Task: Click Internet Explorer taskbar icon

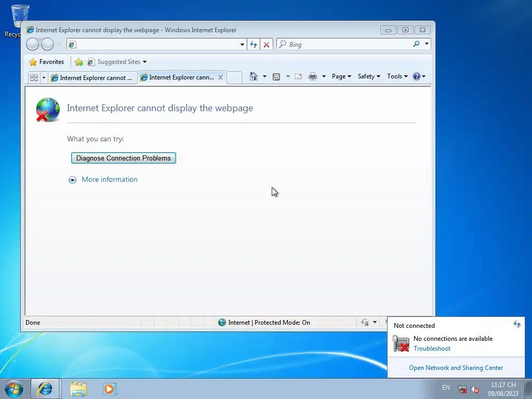Action: click(x=45, y=389)
